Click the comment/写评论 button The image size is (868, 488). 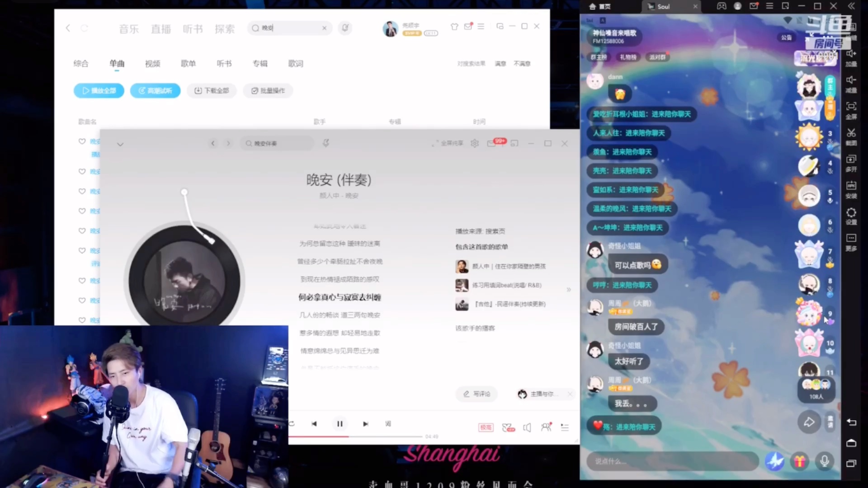(477, 394)
